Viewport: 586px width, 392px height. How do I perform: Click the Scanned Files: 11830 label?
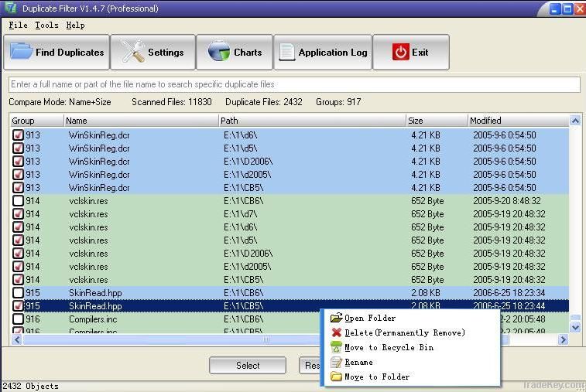coord(172,102)
